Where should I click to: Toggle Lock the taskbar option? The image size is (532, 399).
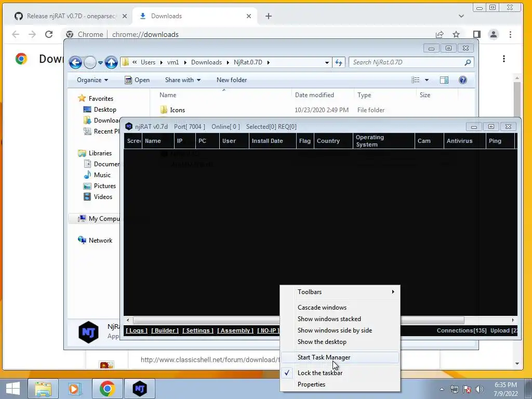[x=340, y=373]
